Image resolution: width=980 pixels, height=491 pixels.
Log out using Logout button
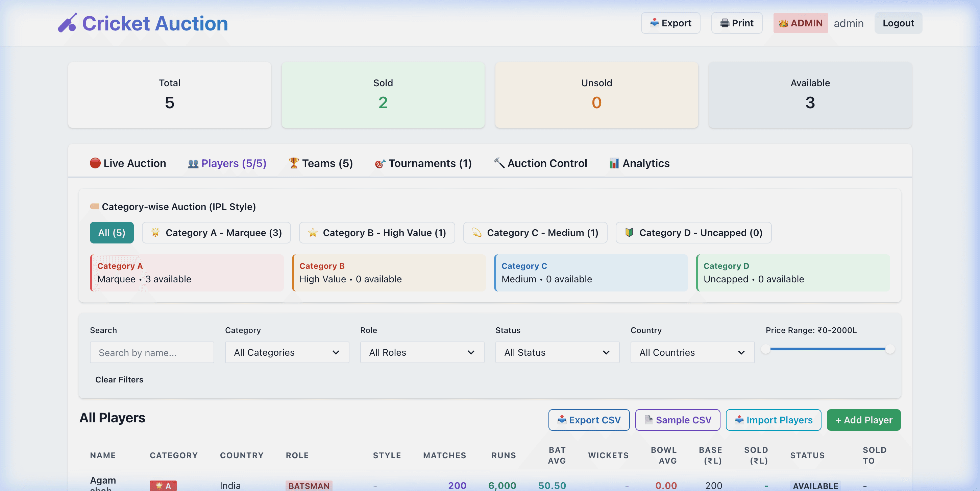[898, 23]
